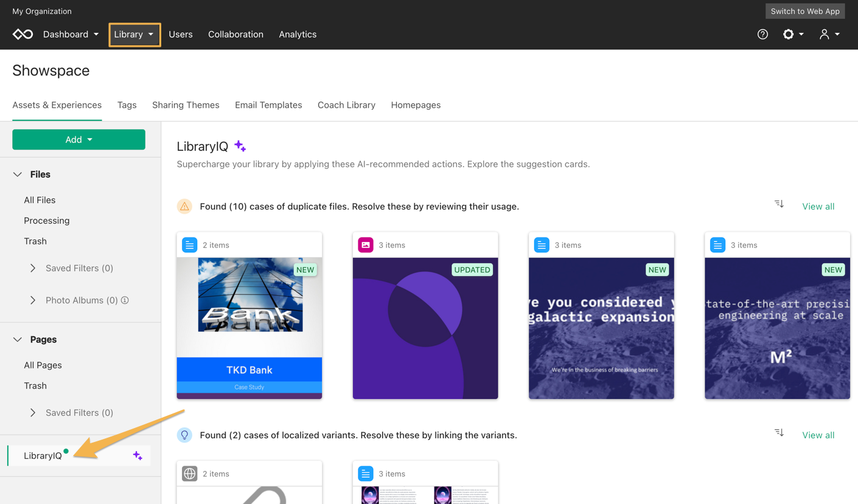The image size is (858, 504).
Task: Open the Dashboard dropdown menu
Action: 71,34
